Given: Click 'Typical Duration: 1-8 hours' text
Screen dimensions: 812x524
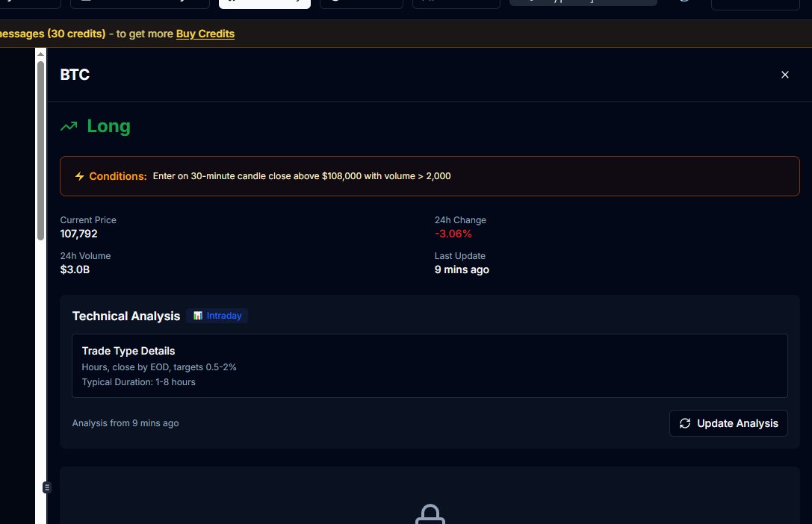Looking at the screenshot, I should (139, 382).
